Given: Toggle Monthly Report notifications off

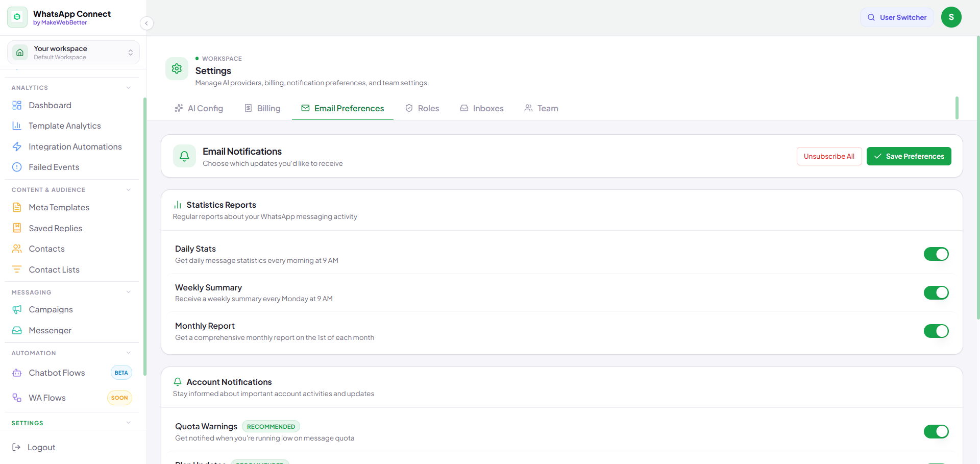Looking at the screenshot, I should click(x=936, y=331).
